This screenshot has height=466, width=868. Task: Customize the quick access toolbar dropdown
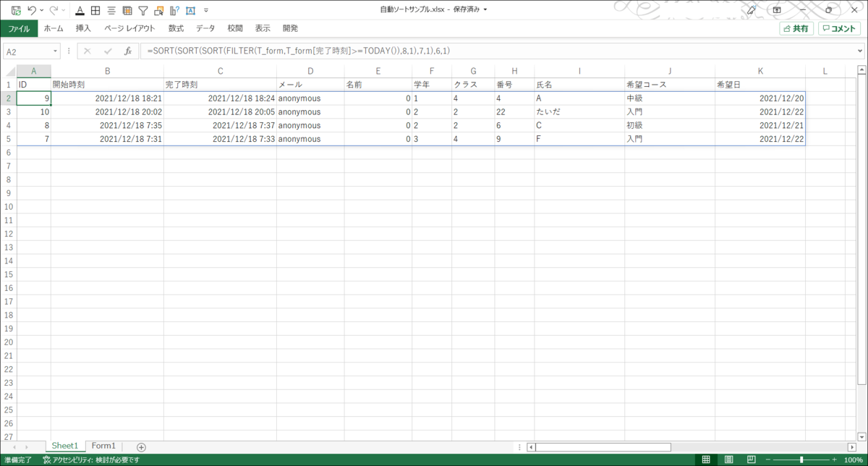pos(206,10)
